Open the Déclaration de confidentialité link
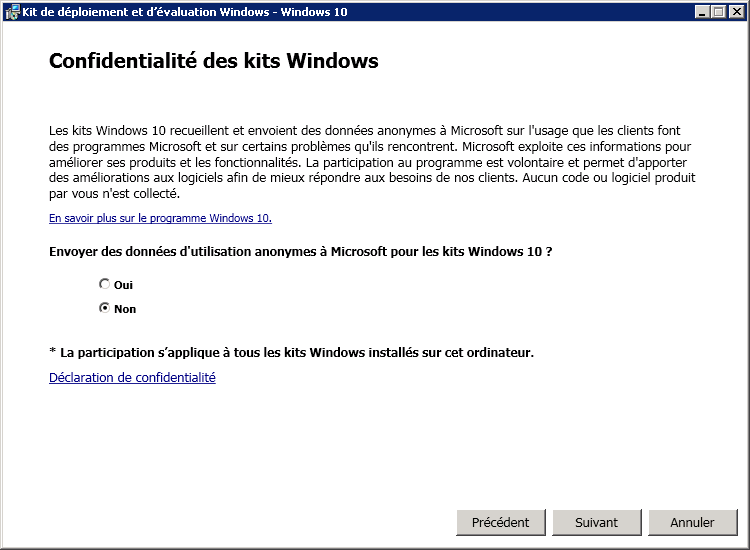The image size is (750, 550). pos(132,377)
